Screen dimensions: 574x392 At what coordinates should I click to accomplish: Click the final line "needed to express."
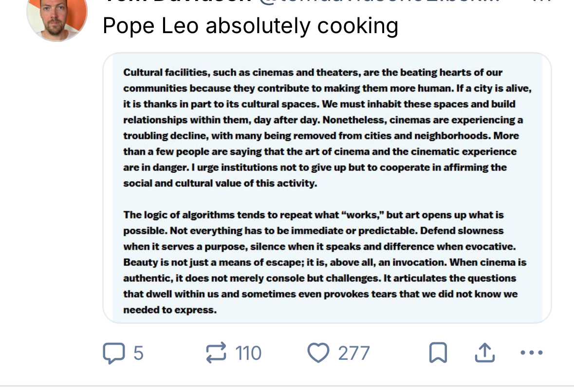pyautogui.click(x=170, y=310)
